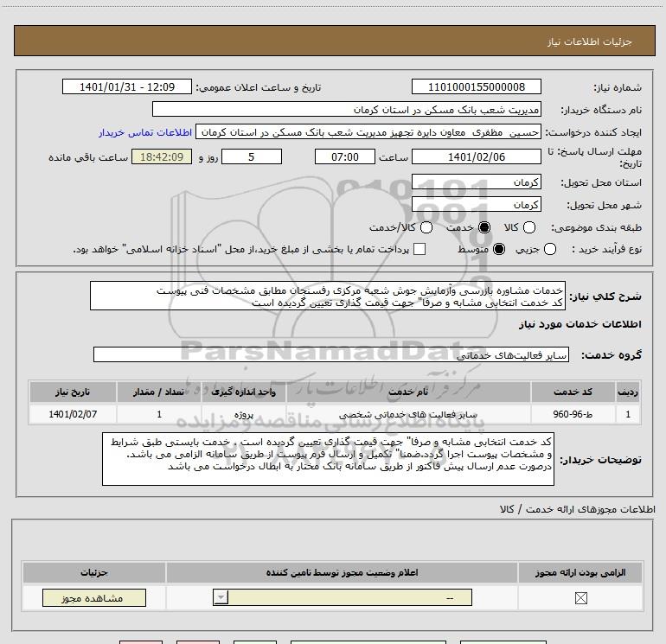Toggle the Islamic treasury payment checkbox

[x=419, y=249]
